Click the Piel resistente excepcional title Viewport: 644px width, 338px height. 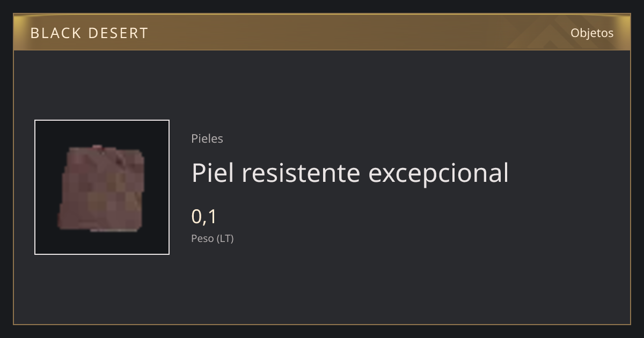(350, 173)
